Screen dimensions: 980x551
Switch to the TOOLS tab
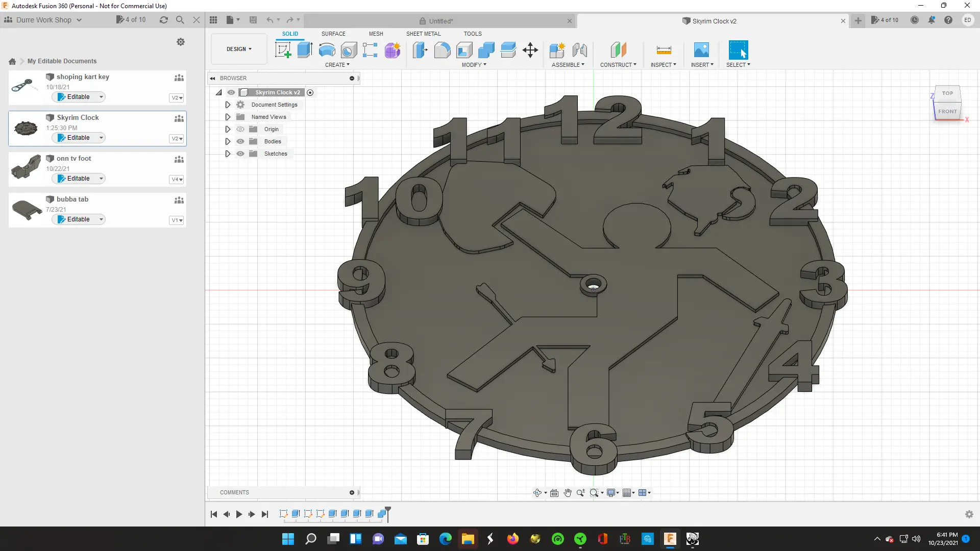click(473, 34)
